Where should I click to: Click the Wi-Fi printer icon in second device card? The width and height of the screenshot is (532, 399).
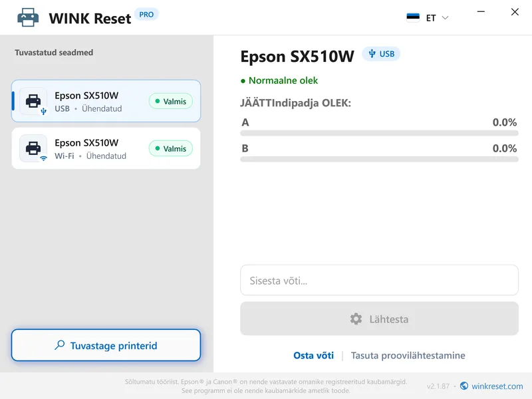(33, 148)
